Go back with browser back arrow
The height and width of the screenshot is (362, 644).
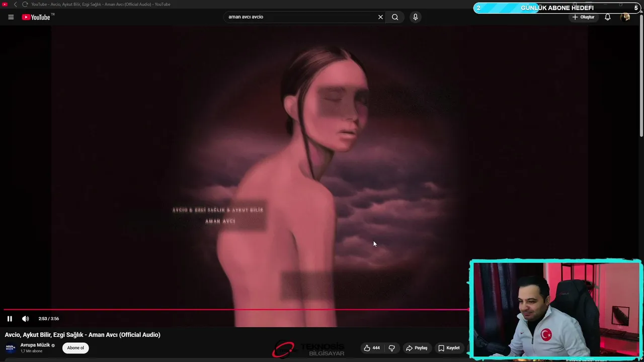15,5
